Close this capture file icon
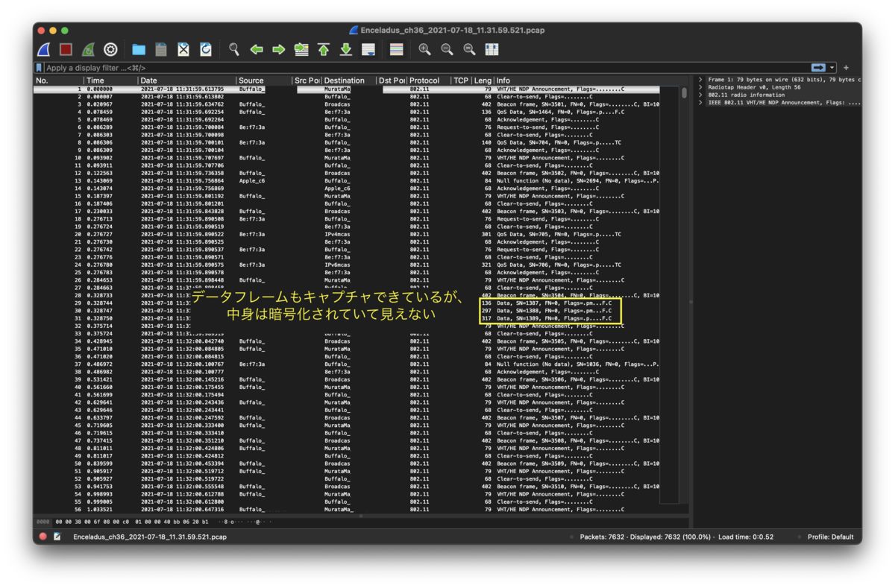This screenshot has height=588, width=895. click(183, 50)
